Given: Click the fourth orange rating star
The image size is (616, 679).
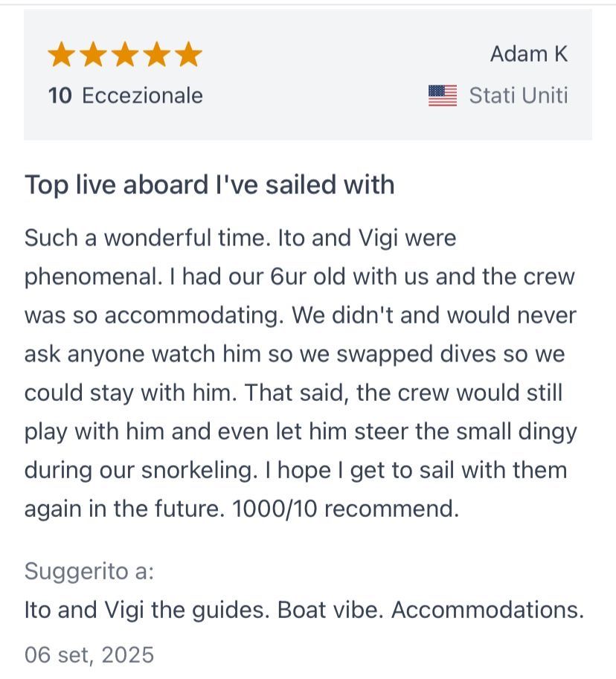Looking at the screenshot, I should pos(157,54).
